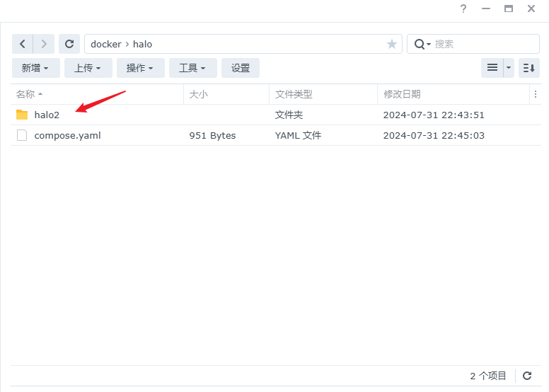Open the 上传 dropdown
The height and width of the screenshot is (392, 549).
(88, 68)
